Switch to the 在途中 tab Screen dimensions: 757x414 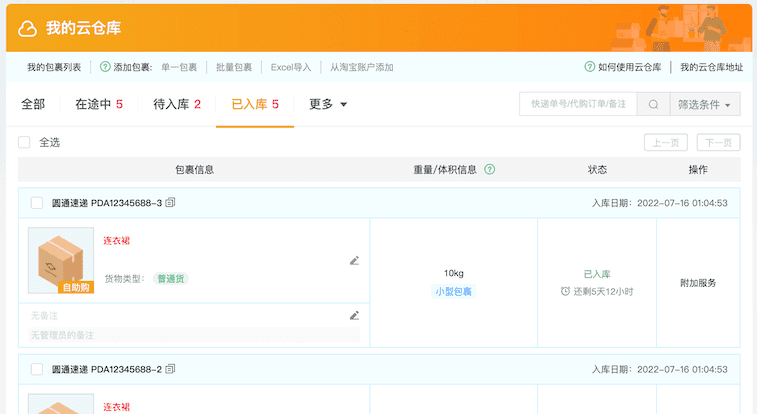pyautogui.click(x=99, y=104)
